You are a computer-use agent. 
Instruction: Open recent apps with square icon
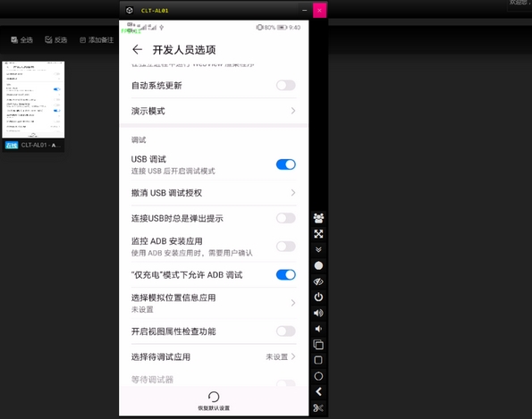pyautogui.click(x=318, y=360)
